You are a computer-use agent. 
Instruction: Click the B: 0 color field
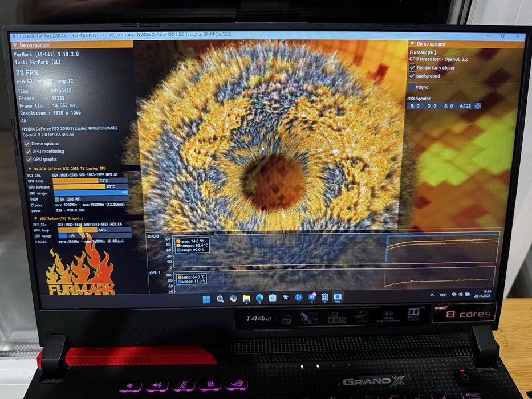pyautogui.click(x=449, y=106)
